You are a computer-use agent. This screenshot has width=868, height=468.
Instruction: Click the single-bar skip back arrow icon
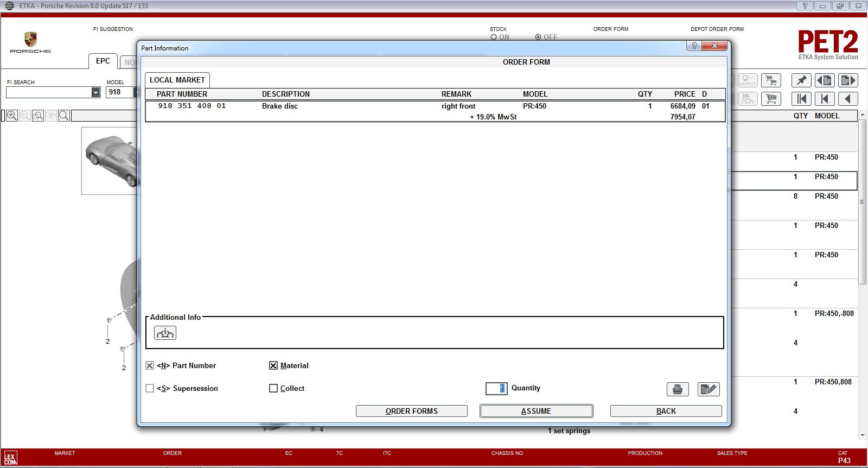pyautogui.click(x=825, y=99)
